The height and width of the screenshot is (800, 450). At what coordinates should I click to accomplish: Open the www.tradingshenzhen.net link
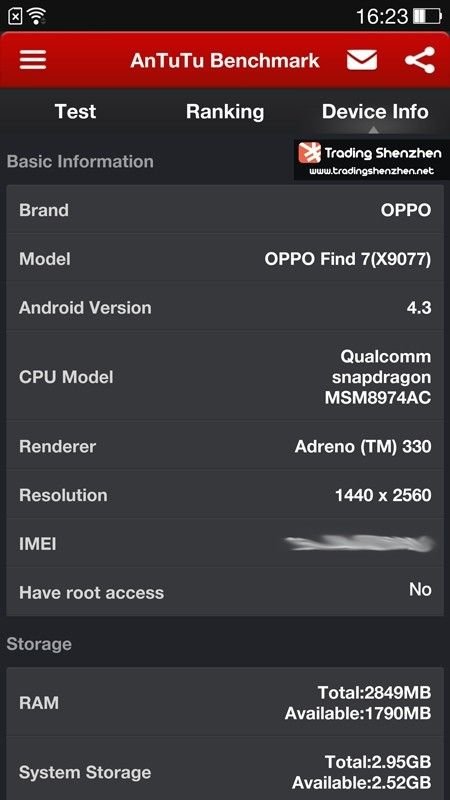(371, 171)
